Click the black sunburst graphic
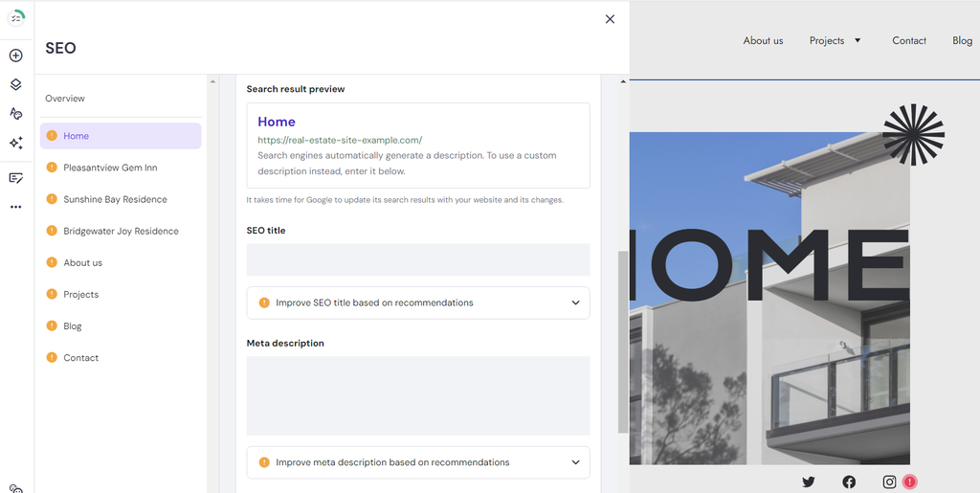 (914, 134)
